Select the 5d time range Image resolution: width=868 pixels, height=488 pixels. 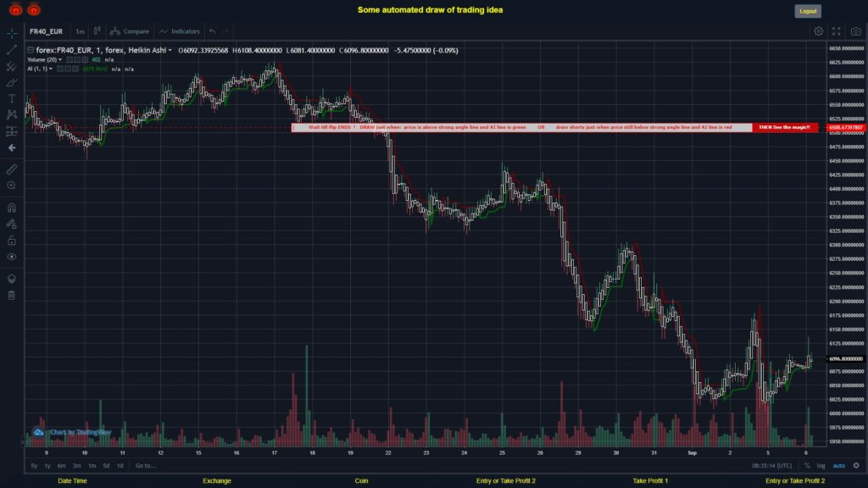(106, 466)
